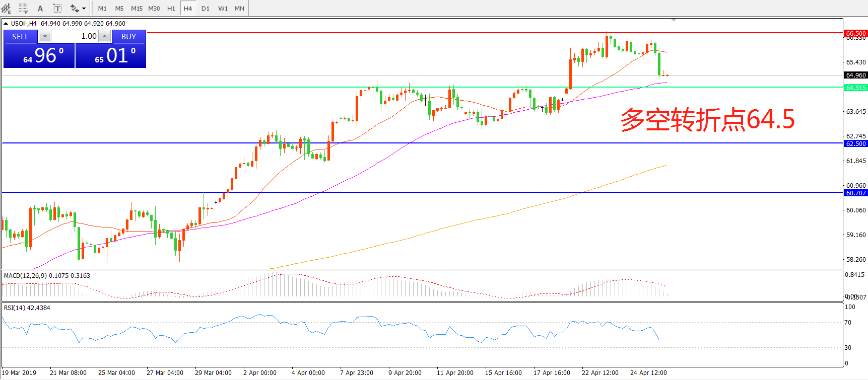The height and width of the screenshot is (380, 868).
Task: Click the Arrows objects tool icon
Action: [75, 8]
